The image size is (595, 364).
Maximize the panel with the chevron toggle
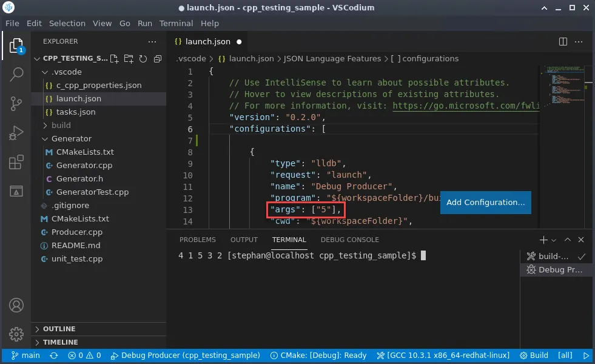[x=568, y=240]
